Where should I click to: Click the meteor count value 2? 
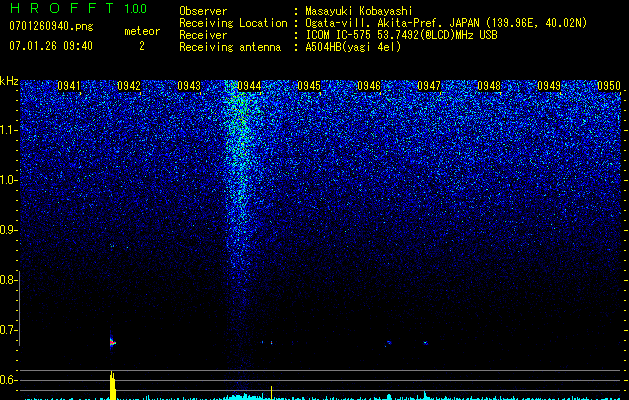142,46
